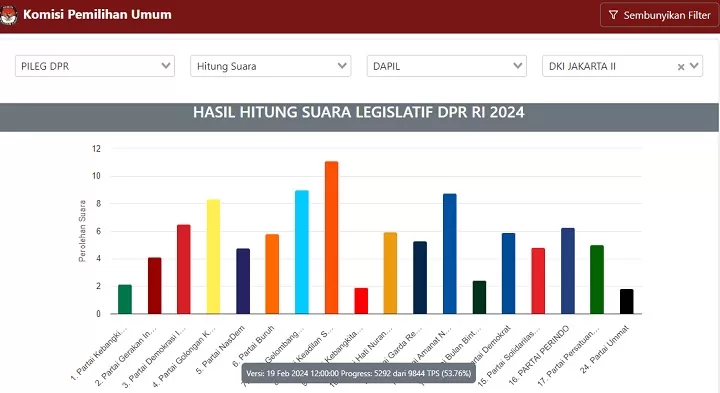Click the tallest orange Keadilan bar
This screenshot has width=720, height=393.
[332, 238]
